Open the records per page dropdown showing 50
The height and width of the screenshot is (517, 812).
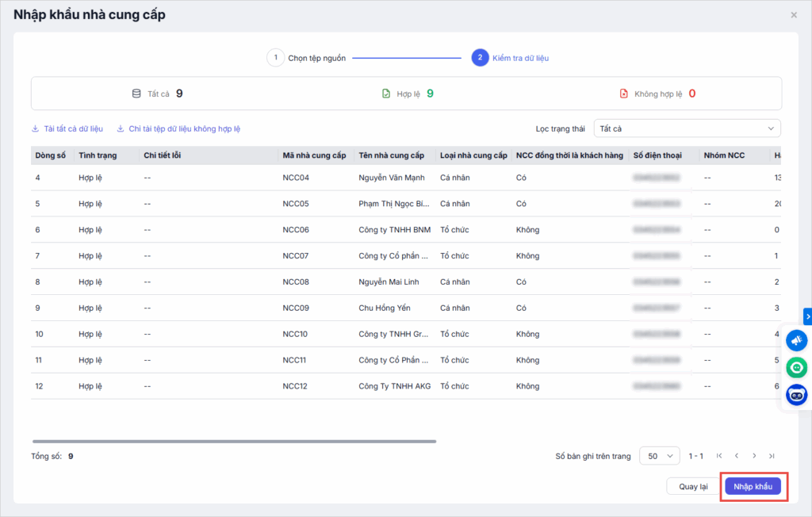click(659, 456)
